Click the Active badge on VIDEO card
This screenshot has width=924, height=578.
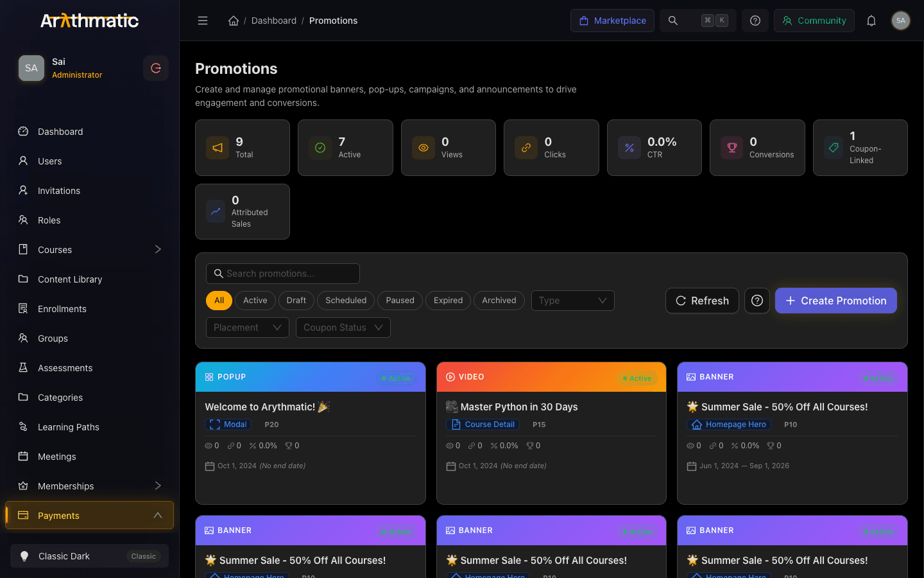click(637, 378)
